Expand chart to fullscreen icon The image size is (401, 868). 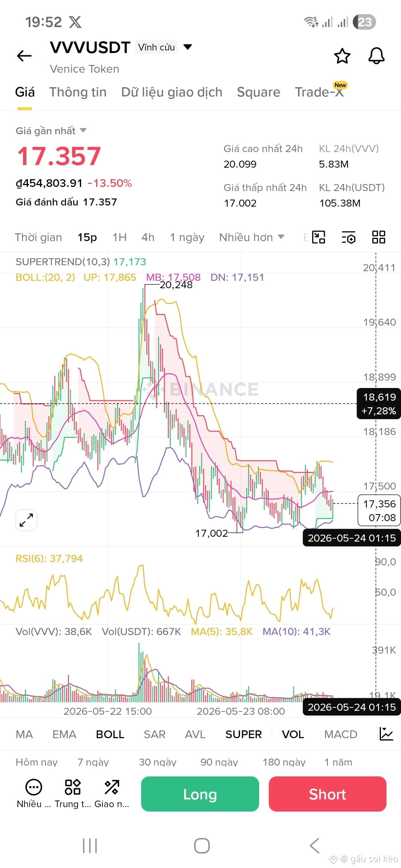point(26,520)
